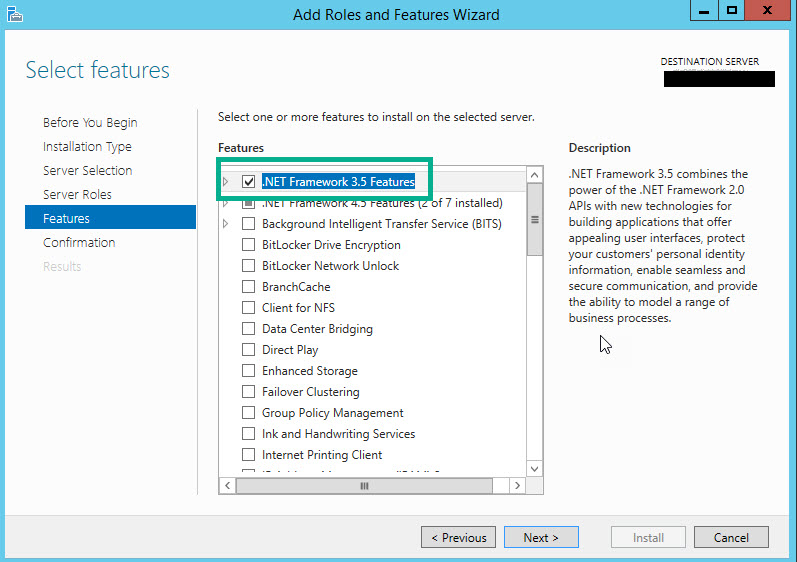Select Failover Clustering row label
This screenshot has width=797, height=562.
pos(311,392)
